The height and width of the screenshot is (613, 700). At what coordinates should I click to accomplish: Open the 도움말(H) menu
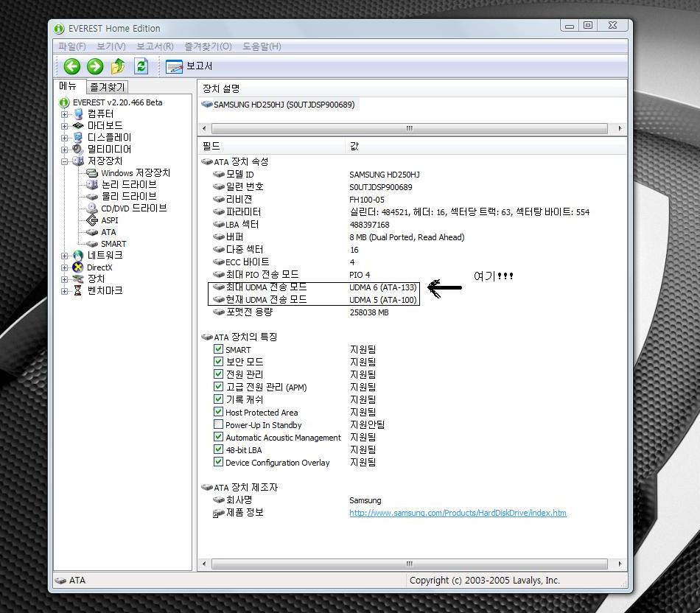[x=262, y=46]
